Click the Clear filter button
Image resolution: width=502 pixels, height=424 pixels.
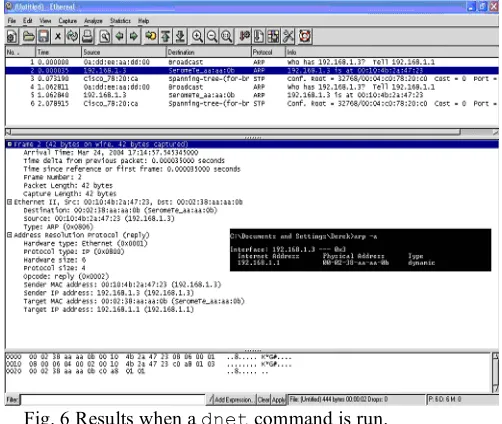263,399
